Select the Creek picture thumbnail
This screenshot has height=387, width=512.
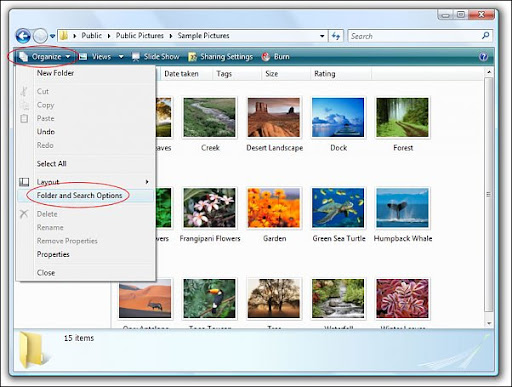209,117
